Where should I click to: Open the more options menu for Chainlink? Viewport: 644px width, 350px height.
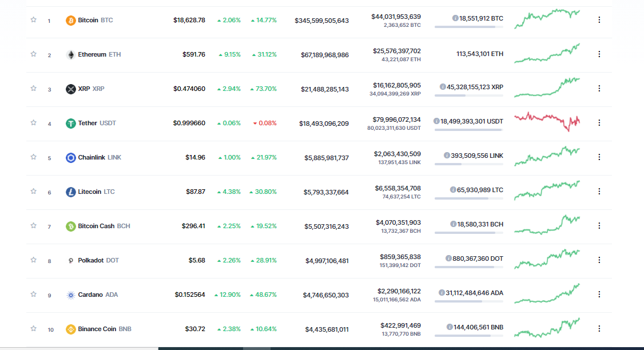pos(599,157)
